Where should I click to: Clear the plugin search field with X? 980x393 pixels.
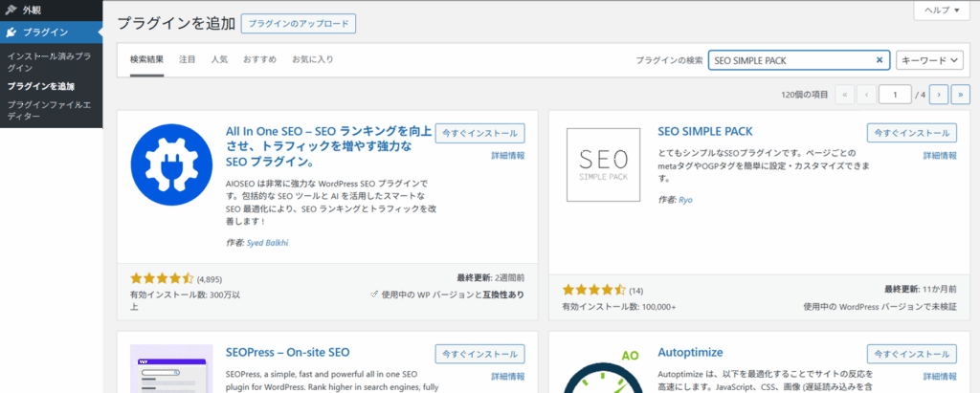point(880,60)
